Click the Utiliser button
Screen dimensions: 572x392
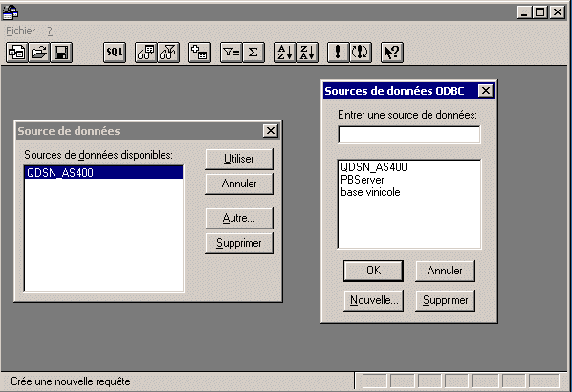pos(239,159)
